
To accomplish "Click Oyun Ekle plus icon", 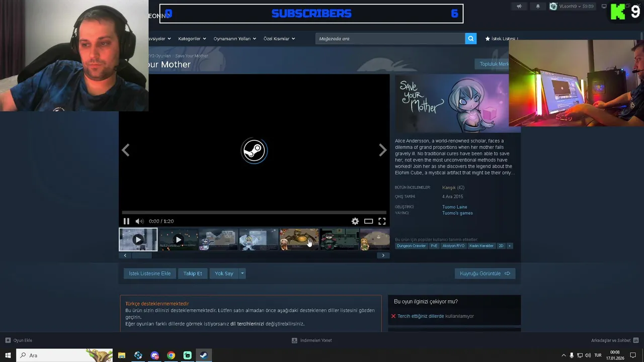I will [8, 340].
